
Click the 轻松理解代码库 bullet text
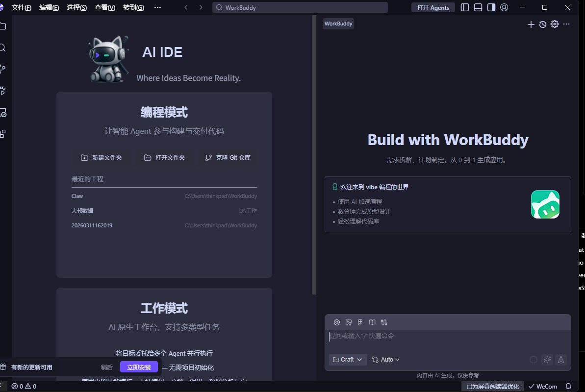point(358,221)
